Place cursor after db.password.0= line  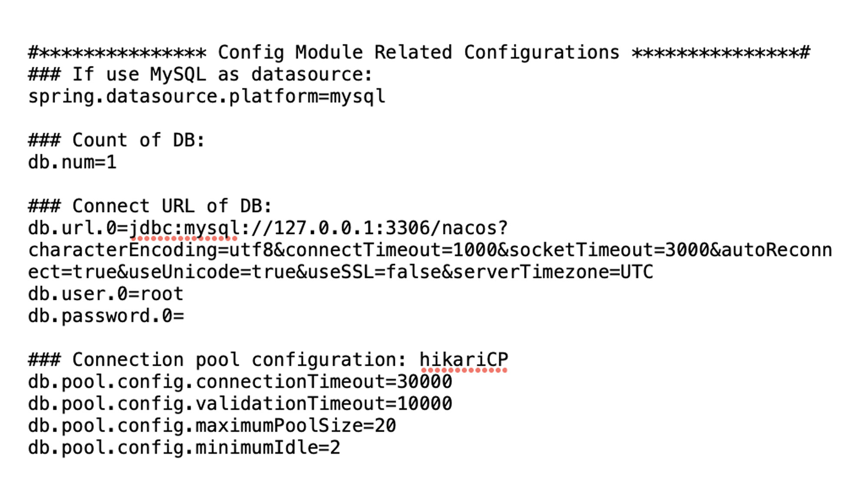tap(185, 316)
